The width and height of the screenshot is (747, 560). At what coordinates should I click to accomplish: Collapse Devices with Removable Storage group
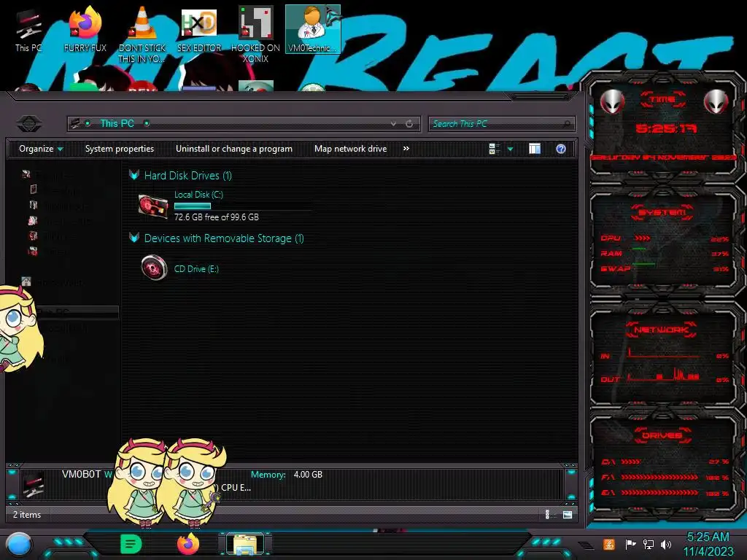click(x=134, y=238)
